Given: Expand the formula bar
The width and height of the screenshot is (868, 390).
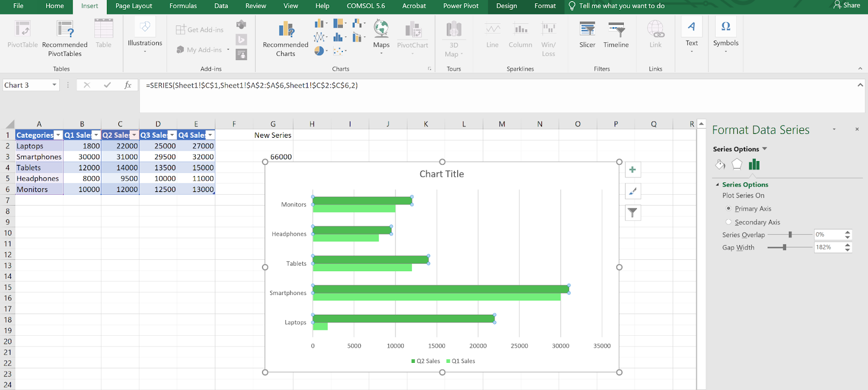Looking at the screenshot, I should coord(860,85).
